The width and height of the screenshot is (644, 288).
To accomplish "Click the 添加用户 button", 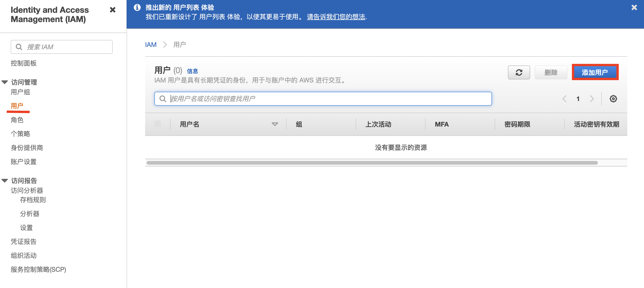I will [x=595, y=72].
